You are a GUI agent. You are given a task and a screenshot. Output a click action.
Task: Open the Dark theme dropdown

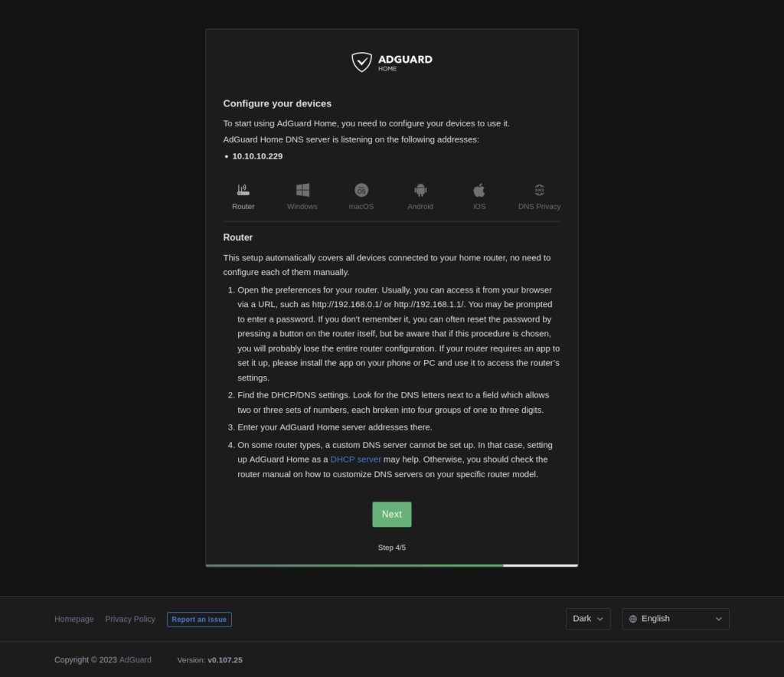(x=588, y=619)
